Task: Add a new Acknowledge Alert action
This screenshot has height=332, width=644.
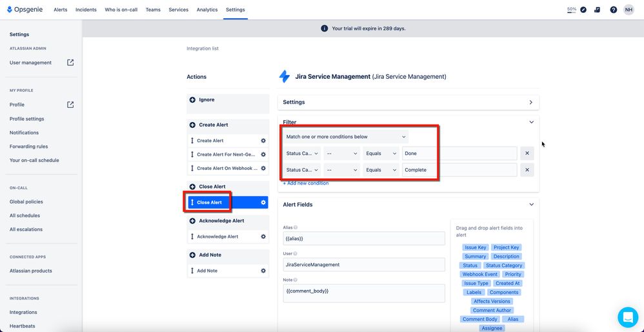Action: coord(192,221)
